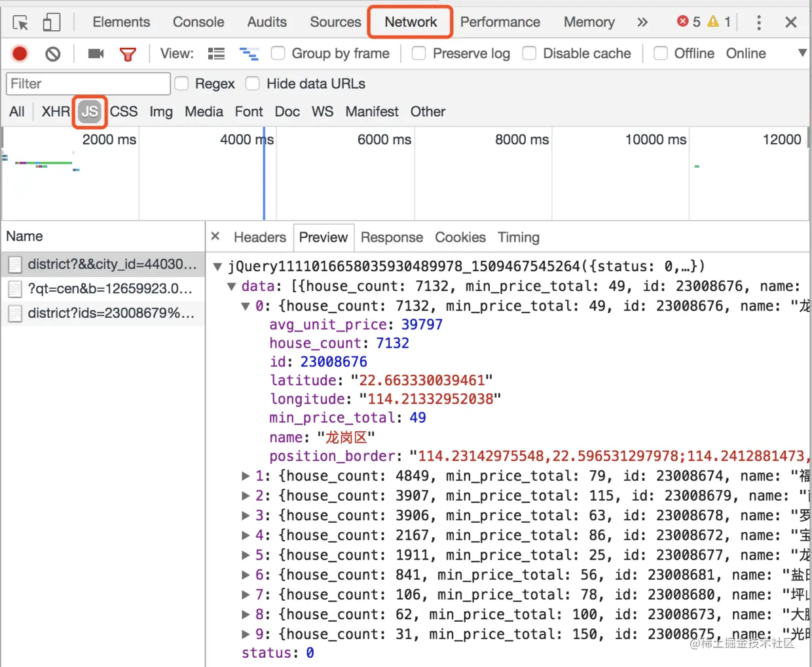Select the district?ids=23008679 request file icon
Image resolution: width=812 pixels, height=667 pixels.
coord(14,313)
